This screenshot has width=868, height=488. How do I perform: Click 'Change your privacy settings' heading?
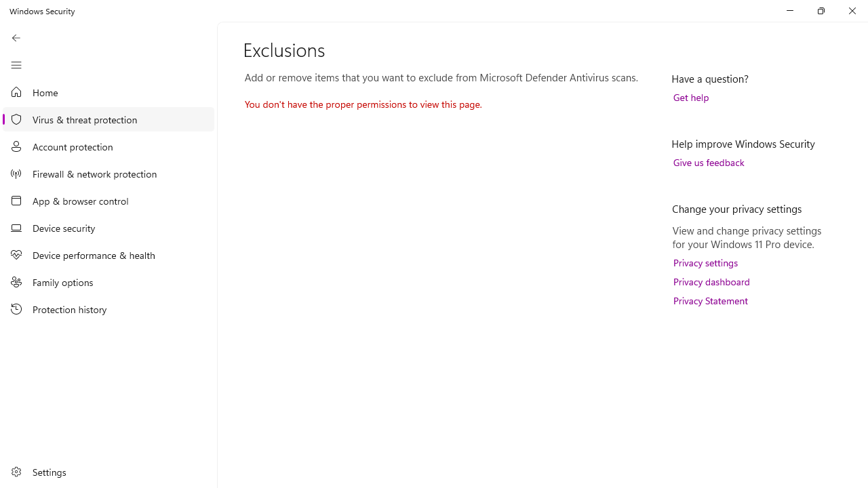736,209
